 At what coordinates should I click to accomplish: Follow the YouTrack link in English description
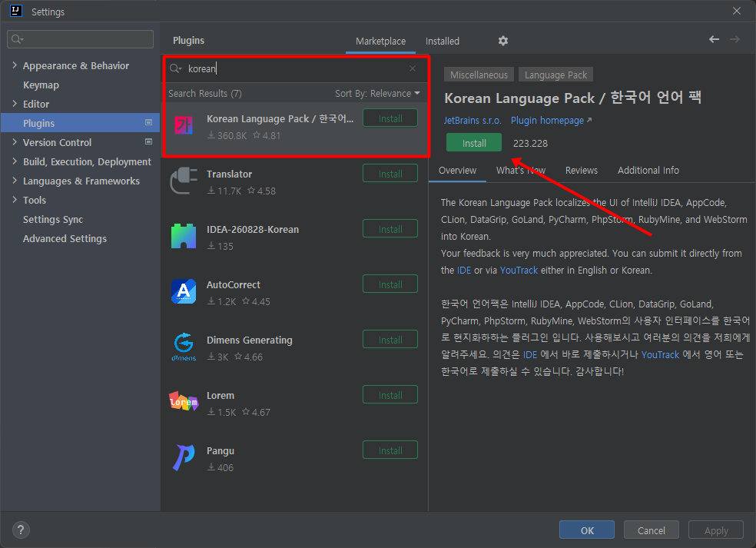coord(519,270)
